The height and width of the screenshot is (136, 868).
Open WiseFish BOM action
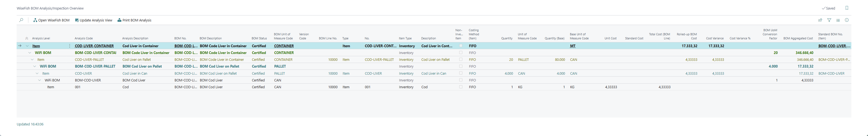coord(52,20)
